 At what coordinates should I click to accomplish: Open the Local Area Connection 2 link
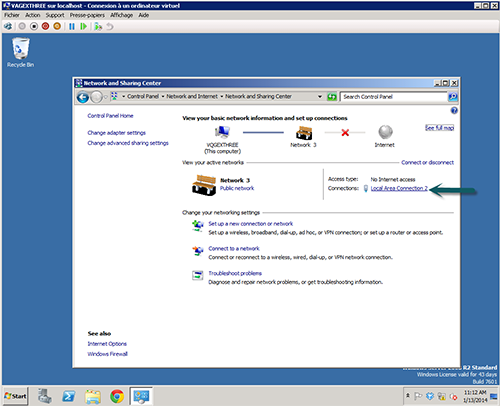pyautogui.click(x=399, y=188)
